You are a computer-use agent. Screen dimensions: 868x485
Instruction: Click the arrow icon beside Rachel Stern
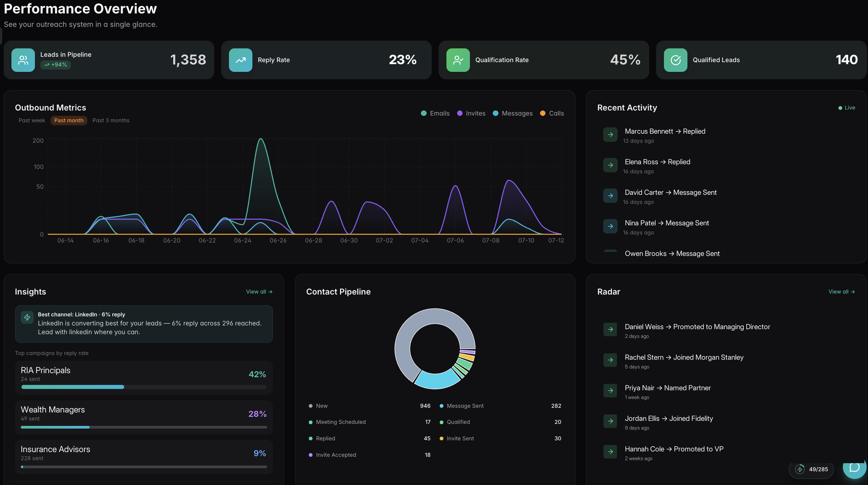click(610, 360)
